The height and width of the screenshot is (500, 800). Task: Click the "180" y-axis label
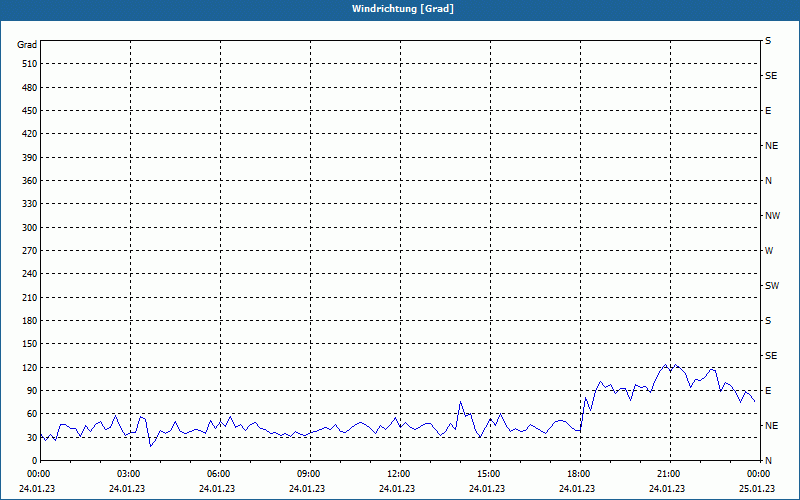click(30, 321)
